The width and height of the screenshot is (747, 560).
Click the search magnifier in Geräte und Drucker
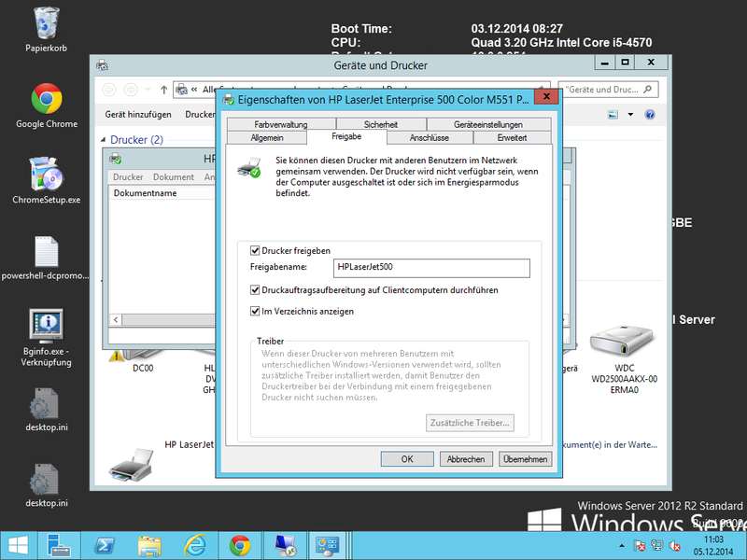(647, 90)
